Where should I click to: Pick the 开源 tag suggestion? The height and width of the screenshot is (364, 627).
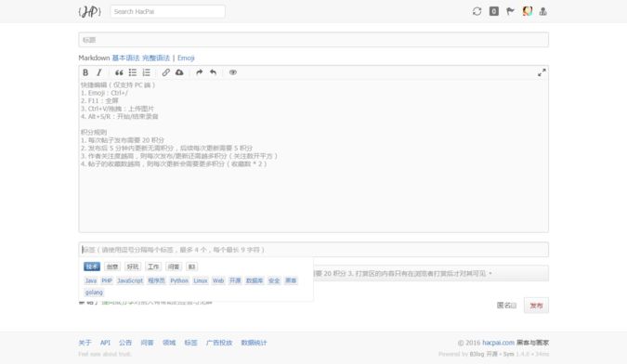pyautogui.click(x=235, y=280)
